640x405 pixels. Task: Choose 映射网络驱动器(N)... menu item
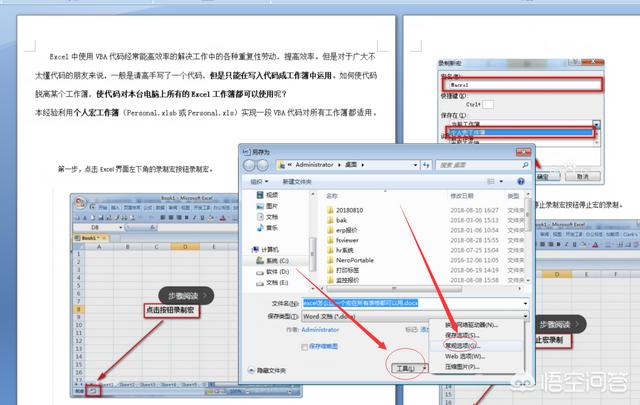point(471,325)
